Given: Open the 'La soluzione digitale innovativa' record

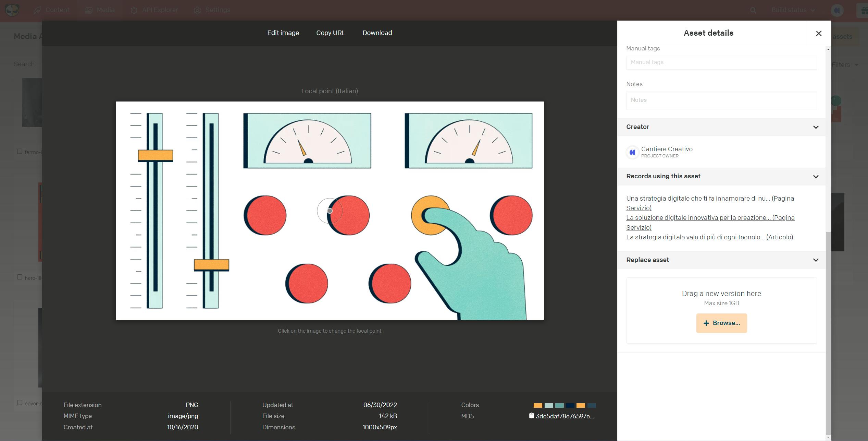Looking at the screenshot, I should coord(710,222).
